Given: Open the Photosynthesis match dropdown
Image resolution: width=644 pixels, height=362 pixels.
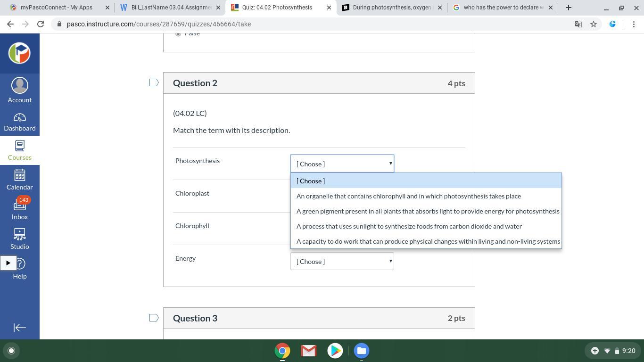Looking at the screenshot, I should (342, 164).
